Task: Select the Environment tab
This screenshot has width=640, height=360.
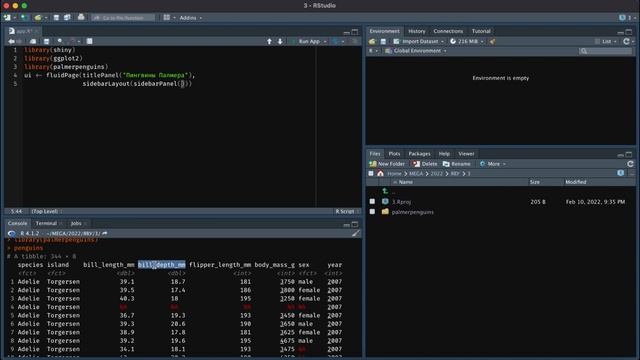Action: [384, 31]
